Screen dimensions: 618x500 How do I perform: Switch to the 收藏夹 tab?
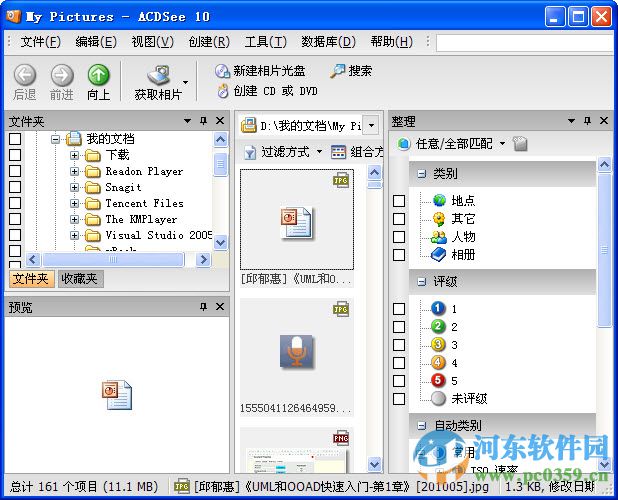(x=80, y=279)
